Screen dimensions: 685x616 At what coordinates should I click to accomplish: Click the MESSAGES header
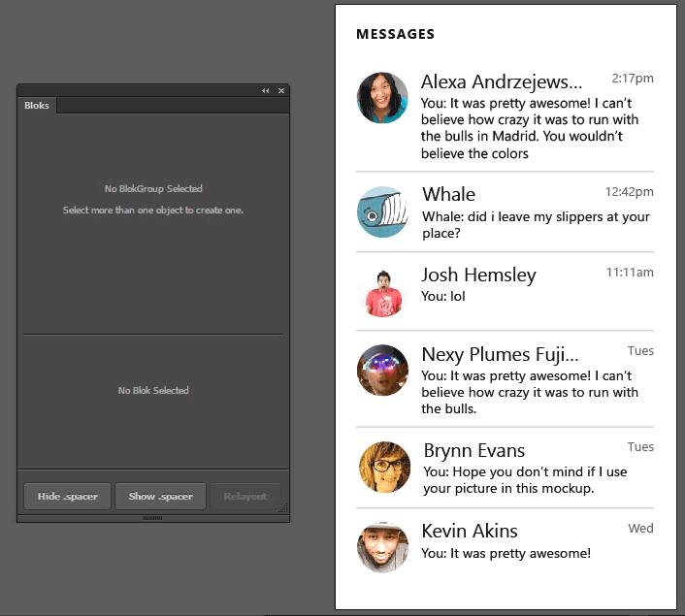(395, 34)
